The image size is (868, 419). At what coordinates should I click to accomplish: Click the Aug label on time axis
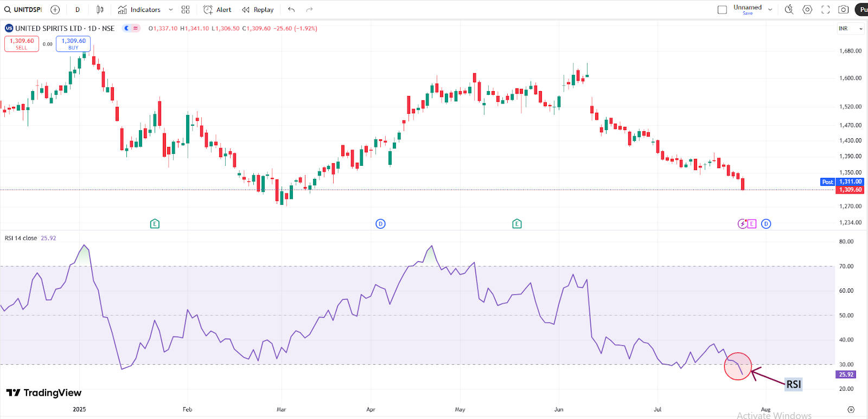(766, 409)
